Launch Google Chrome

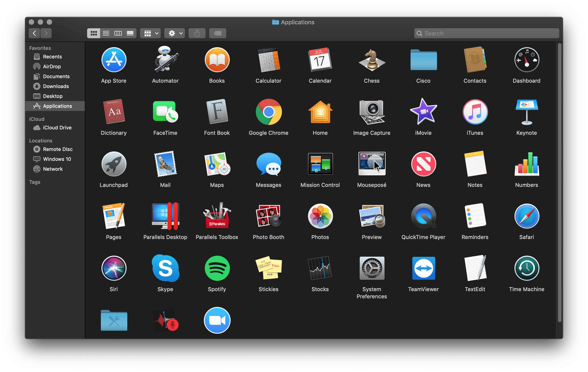click(268, 112)
